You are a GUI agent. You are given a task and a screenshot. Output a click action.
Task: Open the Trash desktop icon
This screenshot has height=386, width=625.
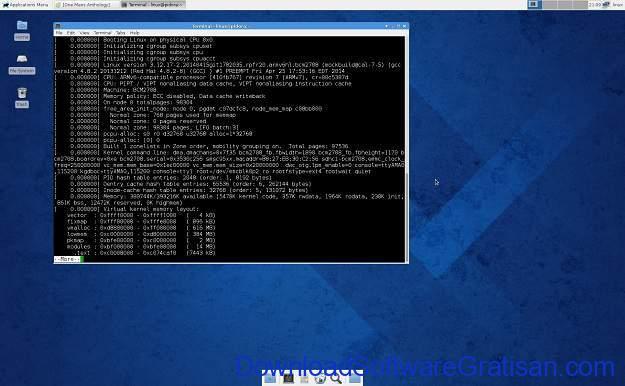[x=22, y=98]
